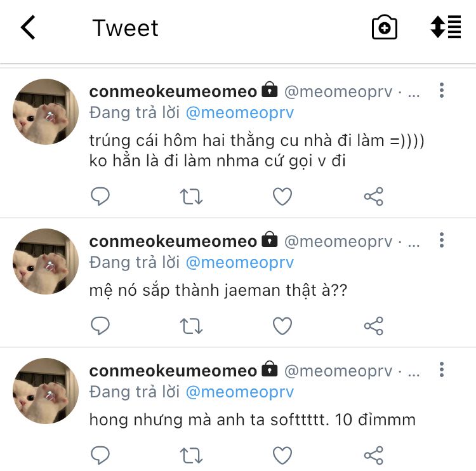Open @meomeoprv mention link in third tweet
The image size is (476, 471).
pyautogui.click(x=240, y=392)
